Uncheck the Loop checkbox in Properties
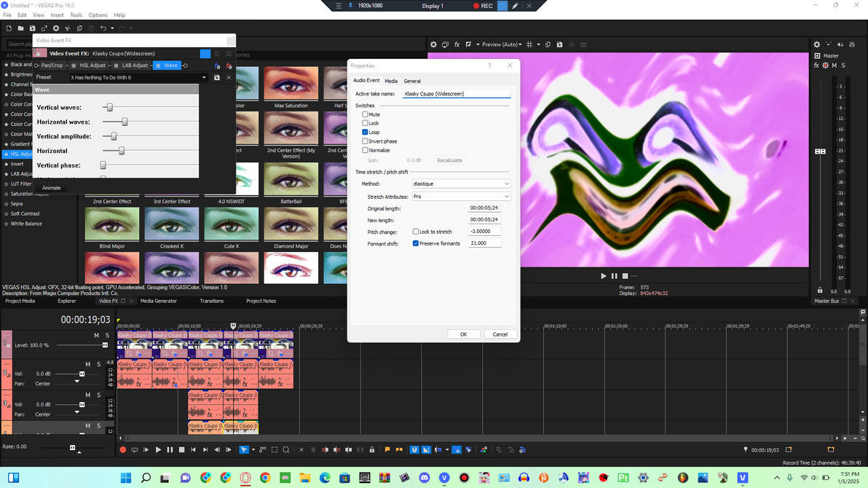Screen dimensions: 868x488 (x=365, y=132)
